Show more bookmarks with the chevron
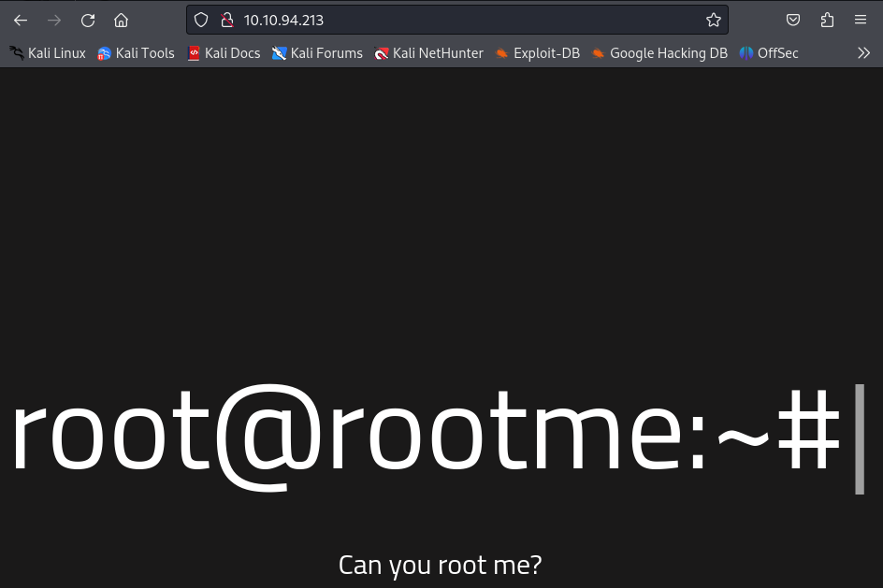This screenshot has height=588, width=883. pyautogui.click(x=864, y=53)
